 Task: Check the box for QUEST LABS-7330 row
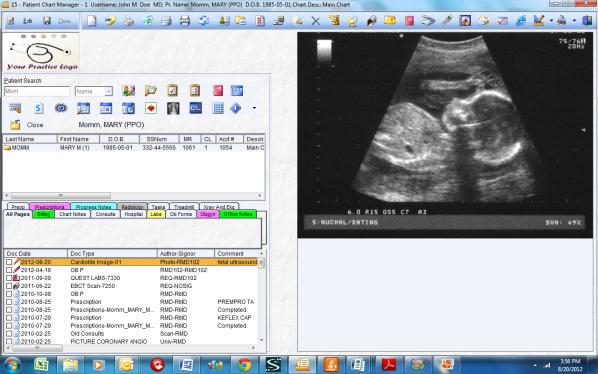9,278
